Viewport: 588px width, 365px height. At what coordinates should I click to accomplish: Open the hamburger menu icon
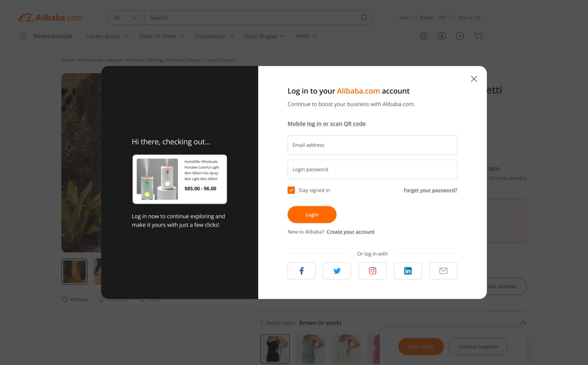(x=23, y=36)
